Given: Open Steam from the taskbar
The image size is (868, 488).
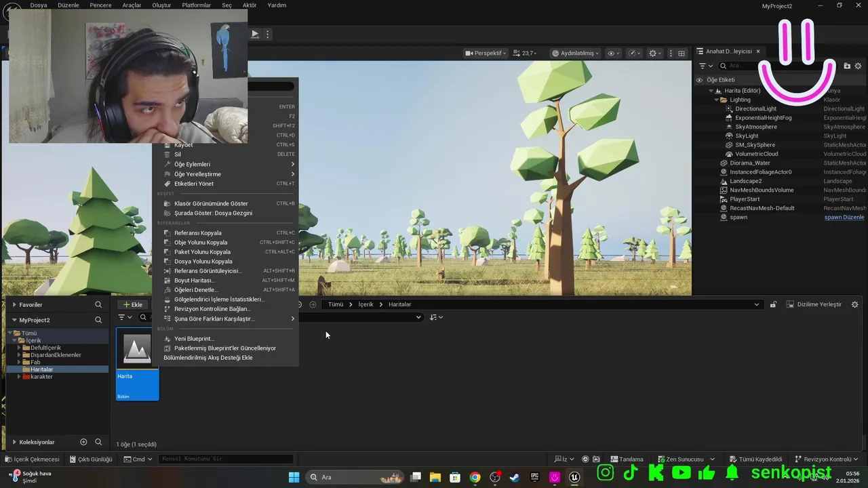Looking at the screenshot, I should point(515,477).
